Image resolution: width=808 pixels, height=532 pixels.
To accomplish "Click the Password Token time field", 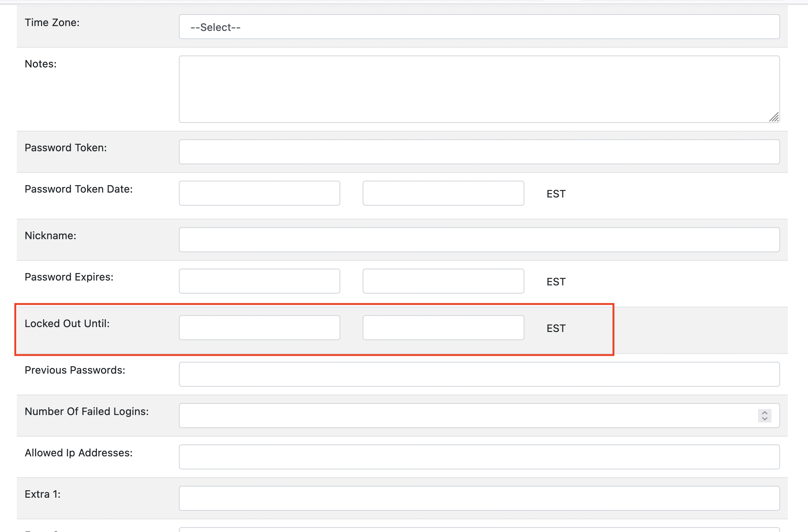I will point(443,193).
